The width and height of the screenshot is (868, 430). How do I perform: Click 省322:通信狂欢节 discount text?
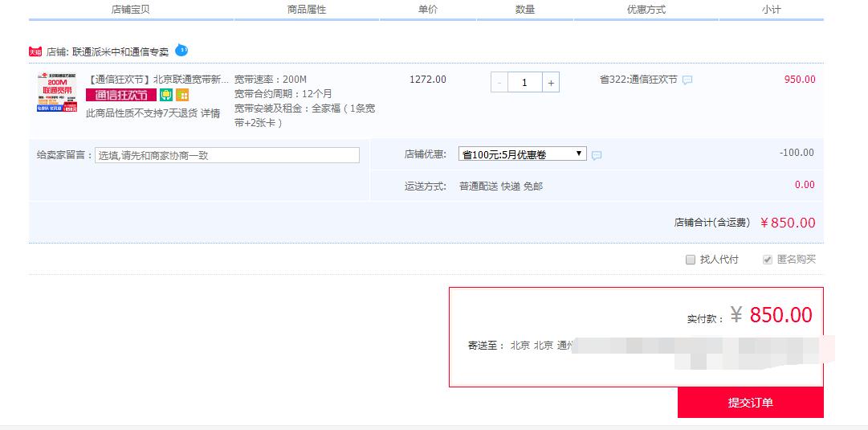[638, 80]
